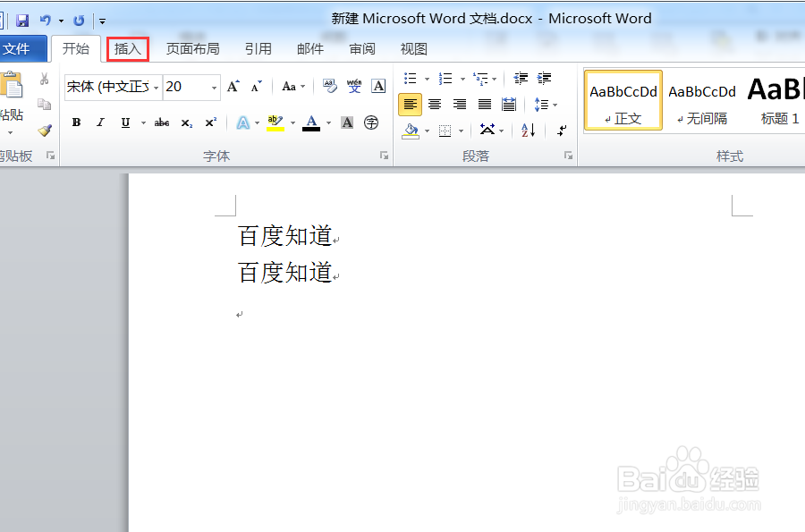The image size is (805, 532).
Task: Open the clipboard pane dialog launcher
Action: click(50, 156)
